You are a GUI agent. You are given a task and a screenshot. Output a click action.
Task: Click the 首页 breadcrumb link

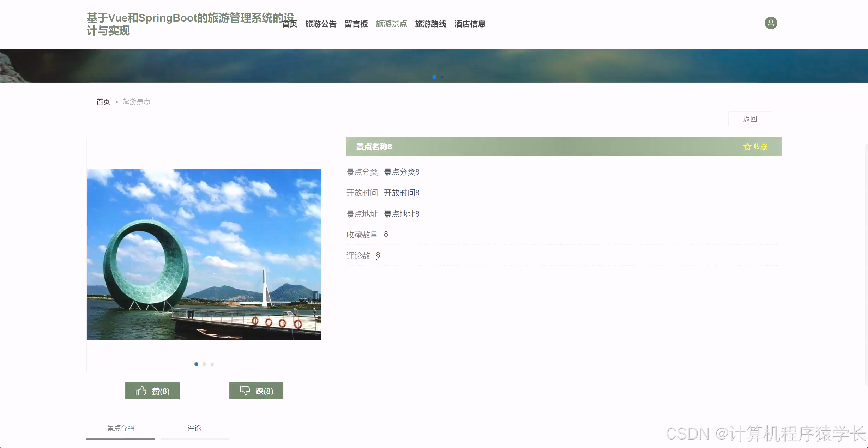pyautogui.click(x=103, y=102)
